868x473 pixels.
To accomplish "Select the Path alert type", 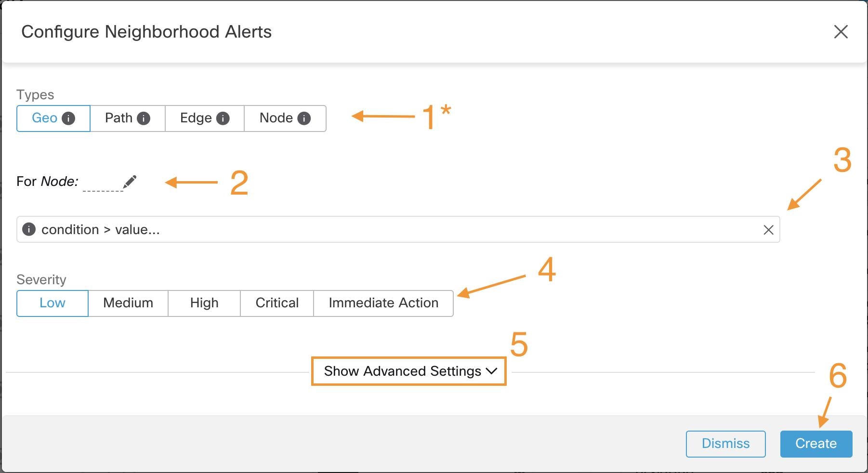I will [118, 118].
